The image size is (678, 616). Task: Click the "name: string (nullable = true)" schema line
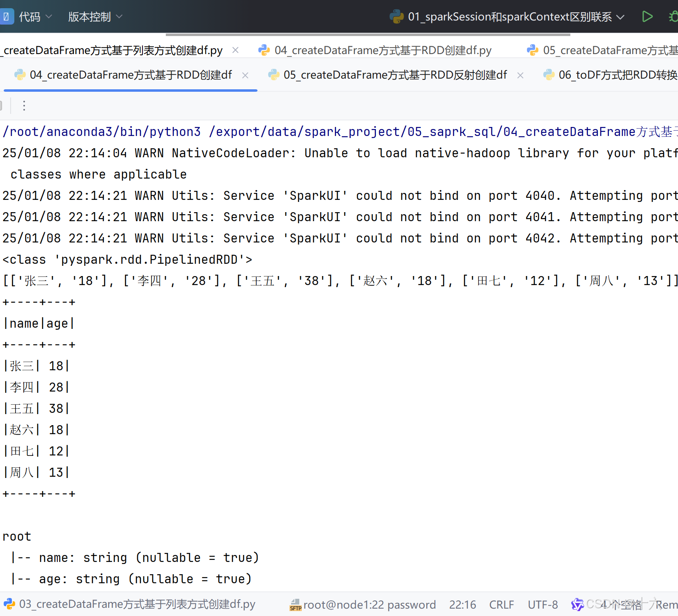[x=135, y=557]
